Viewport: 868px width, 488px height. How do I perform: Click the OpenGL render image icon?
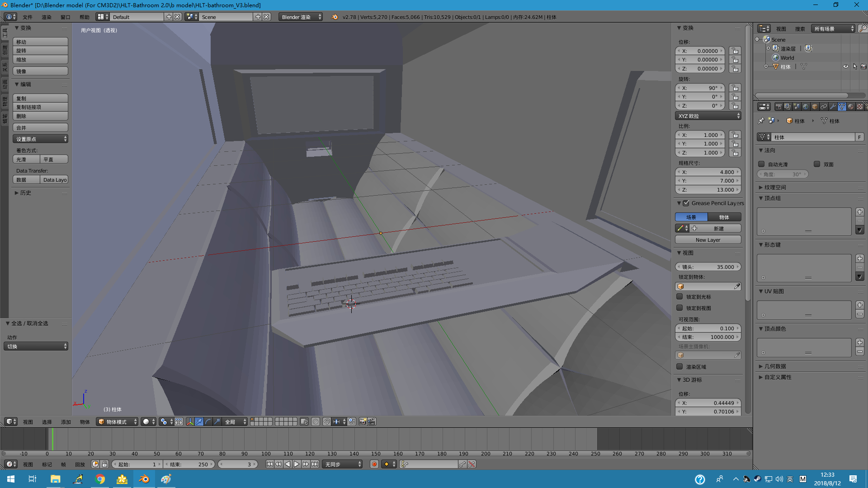[x=363, y=422]
